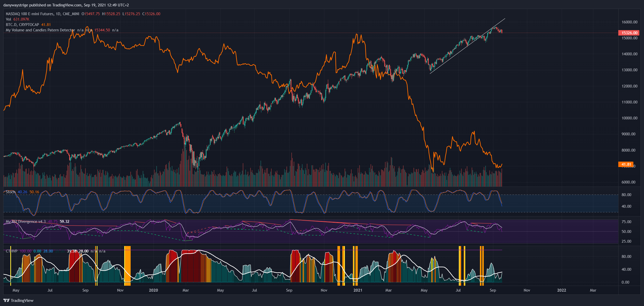This screenshot has width=644, height=306.
Task: Click the RSI value 59.32
Action: click(65, 222)
